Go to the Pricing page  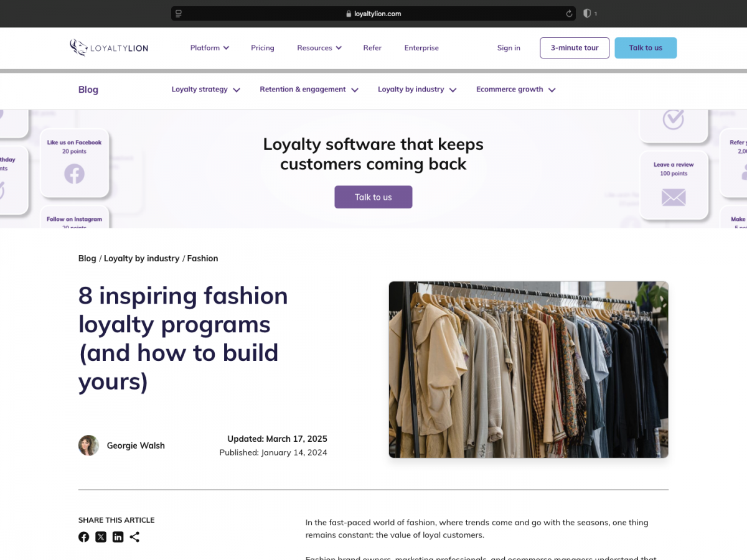pyautogui.click(x=262, y=48)
